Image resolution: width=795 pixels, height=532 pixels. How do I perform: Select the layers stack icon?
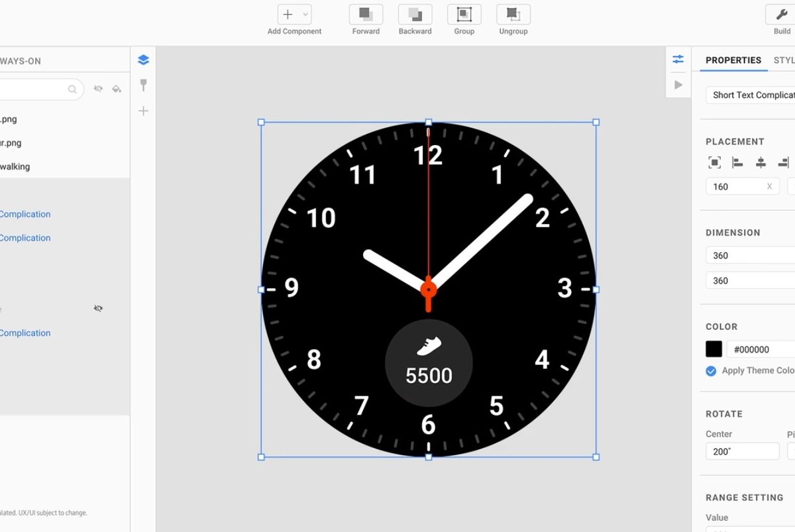pos(143,60)
